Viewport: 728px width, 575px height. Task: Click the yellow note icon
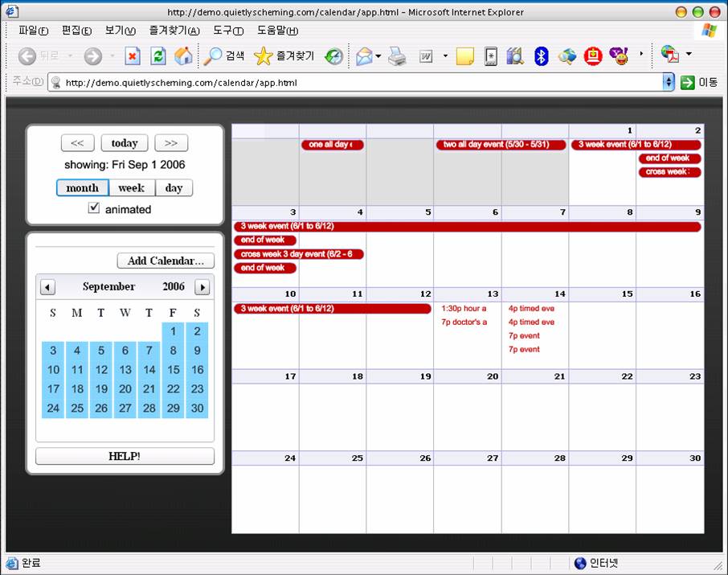[x=464, y=57]
